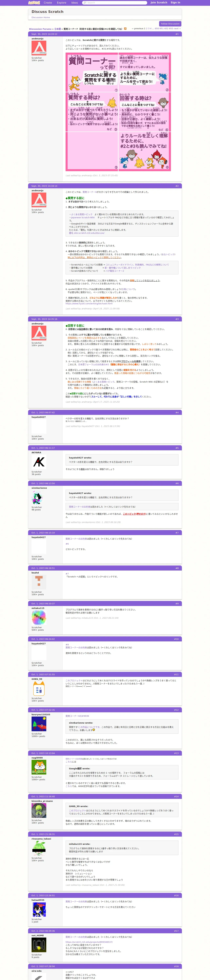This screenshot has height=980, width=210.
Task: Click the magnifier icon in the search box
Action: coord(85,3)
